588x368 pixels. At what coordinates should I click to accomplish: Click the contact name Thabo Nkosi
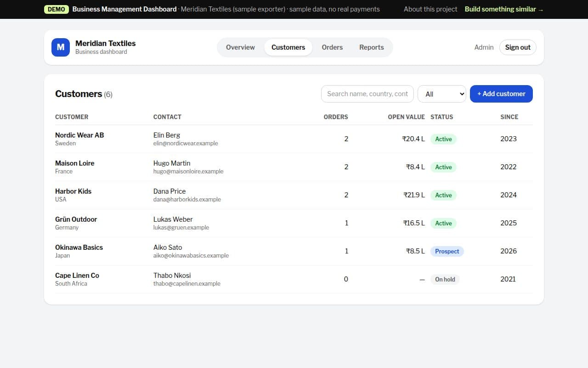[x=172, y=276]
